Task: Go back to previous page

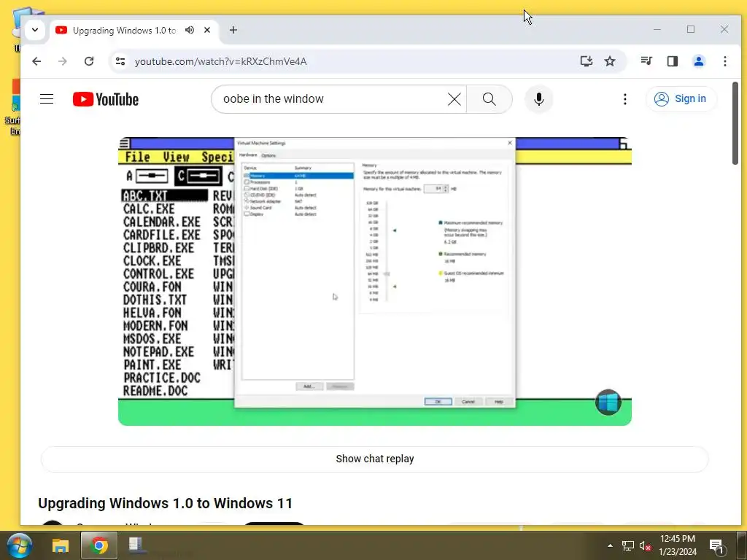Action: [36, 61]
